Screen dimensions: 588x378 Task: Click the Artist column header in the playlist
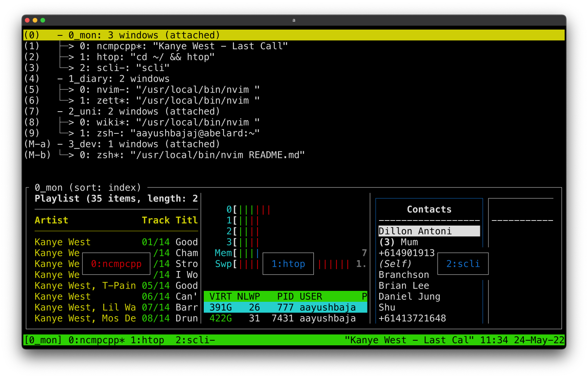(51, 220)
